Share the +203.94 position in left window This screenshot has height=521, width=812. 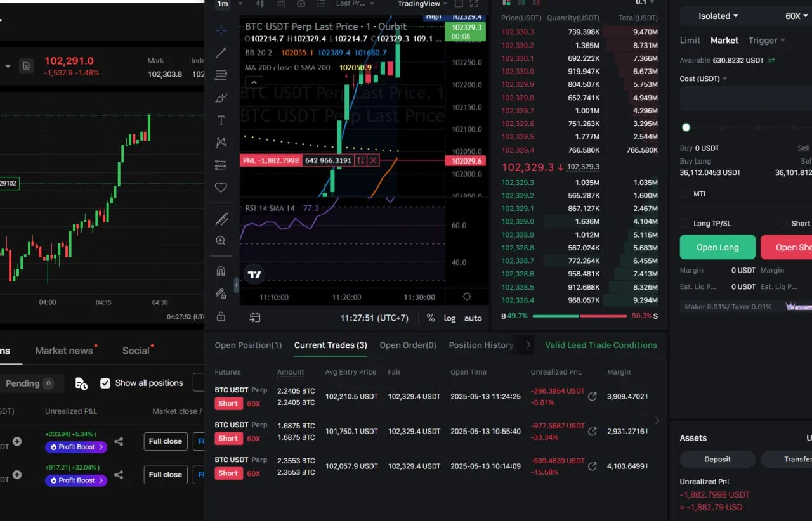click(x=119, y=441)
